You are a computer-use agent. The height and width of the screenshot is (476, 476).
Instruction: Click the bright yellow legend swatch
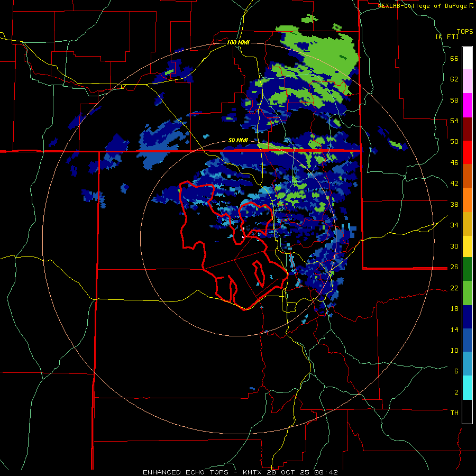[x=467, y=246]
